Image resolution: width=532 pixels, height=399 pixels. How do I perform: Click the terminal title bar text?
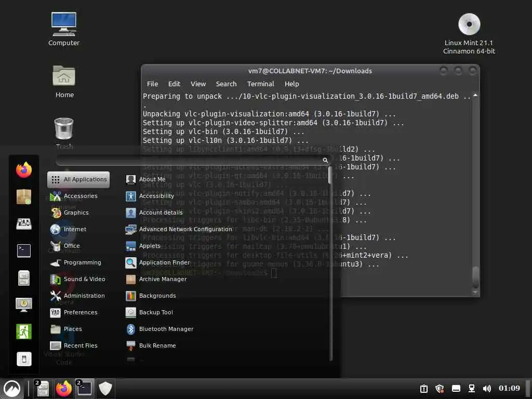[x=310, y=71]
